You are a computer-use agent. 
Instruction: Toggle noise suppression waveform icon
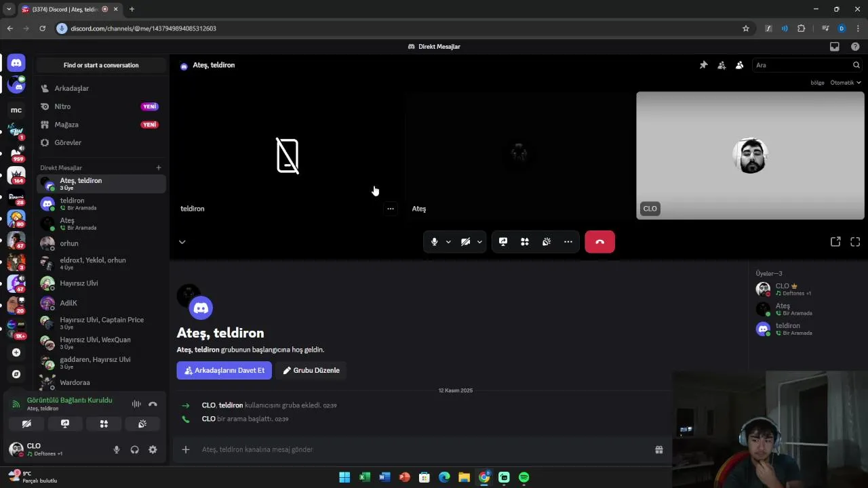pos(136,404)
